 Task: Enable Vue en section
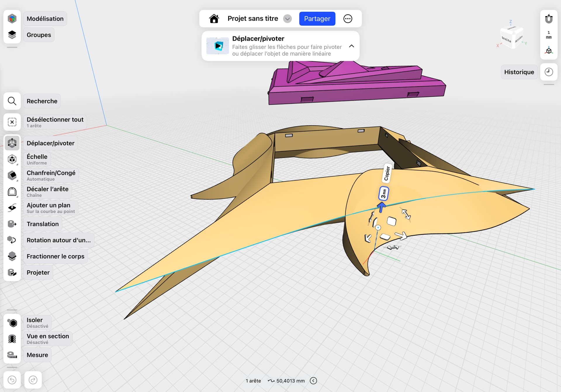(12, 339)
